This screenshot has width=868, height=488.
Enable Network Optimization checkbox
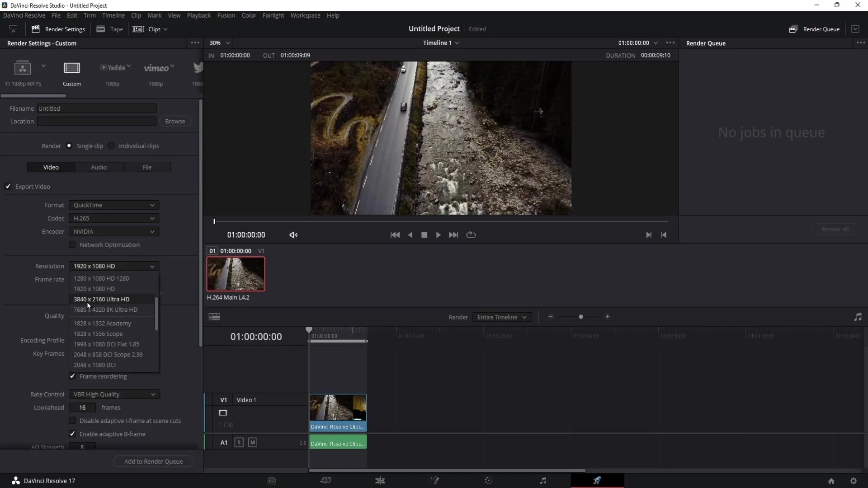[72, 245]
